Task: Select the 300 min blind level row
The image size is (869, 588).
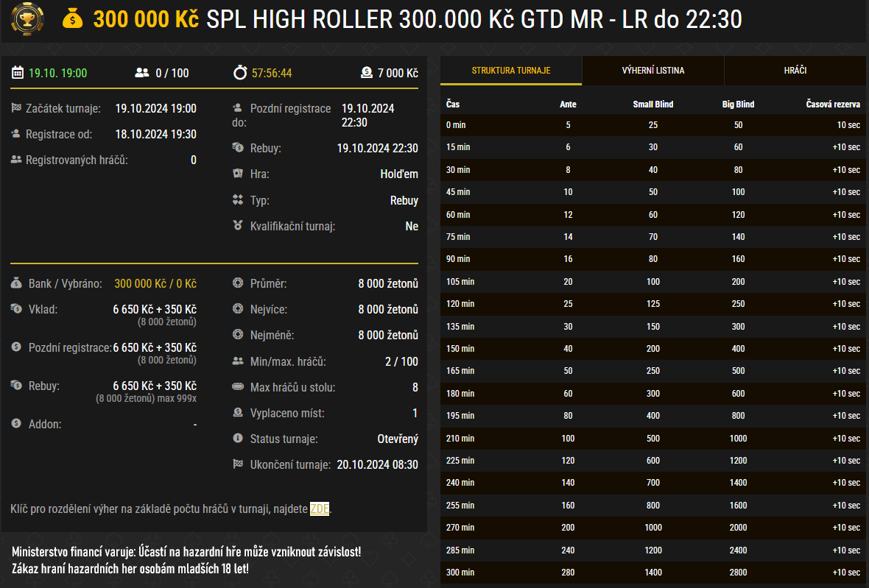Action: 652,573
